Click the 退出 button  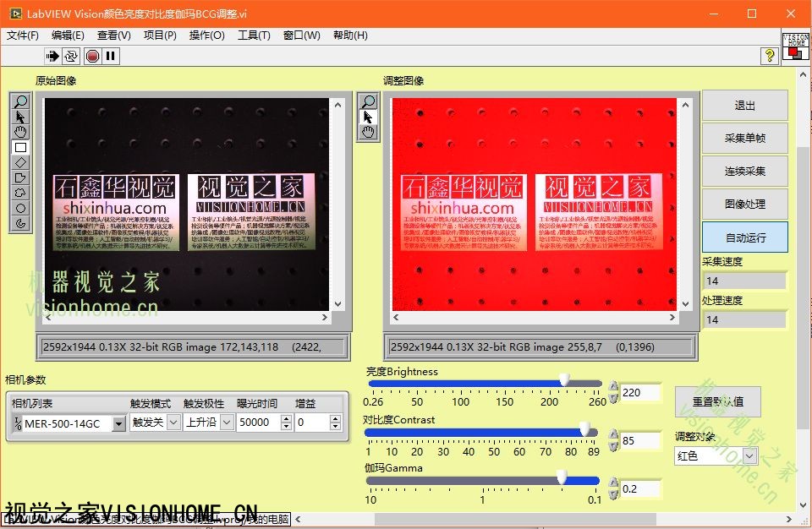(744, 106)
